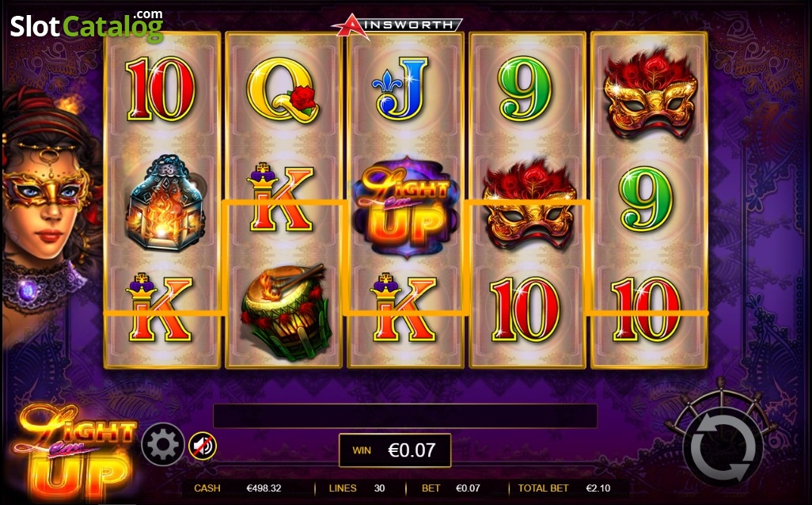
Task: Toggle the muted sound speaker icon
Action: click(x=202, y=446)
